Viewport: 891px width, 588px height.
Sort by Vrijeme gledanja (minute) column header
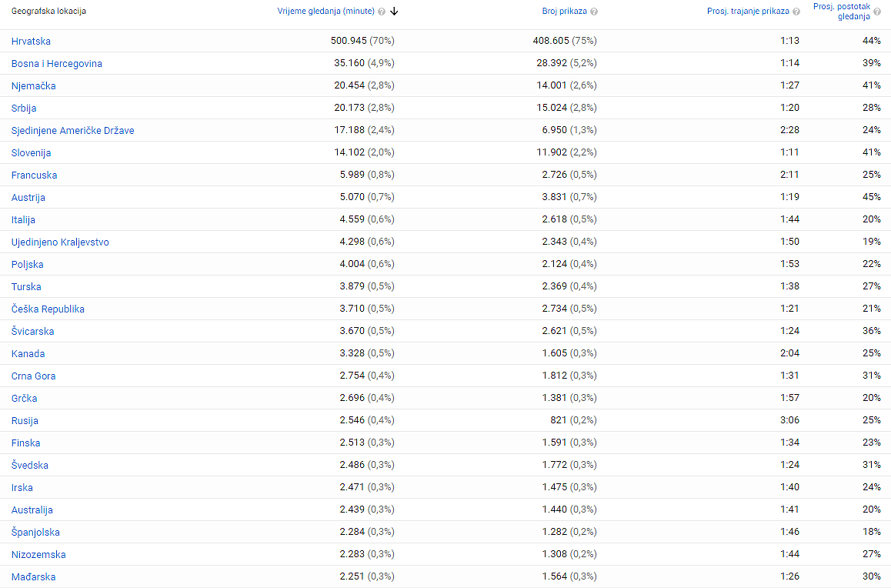click(x=325, y=12)
